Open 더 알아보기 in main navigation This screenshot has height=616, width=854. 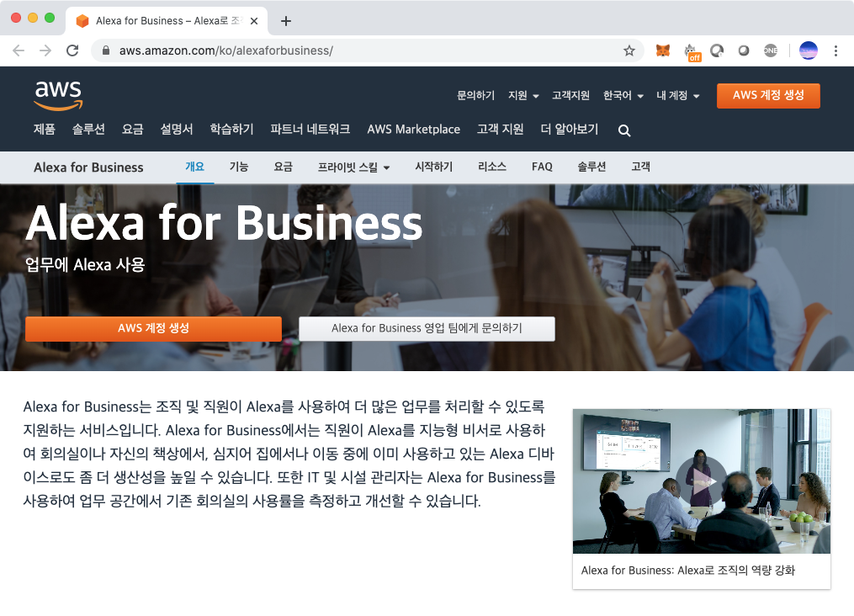point(569,129)
